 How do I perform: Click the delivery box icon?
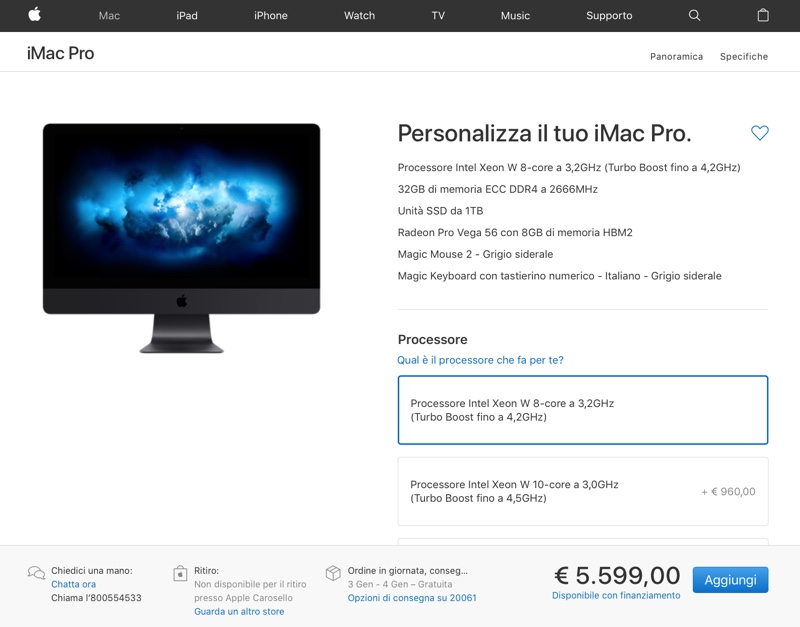333,573
